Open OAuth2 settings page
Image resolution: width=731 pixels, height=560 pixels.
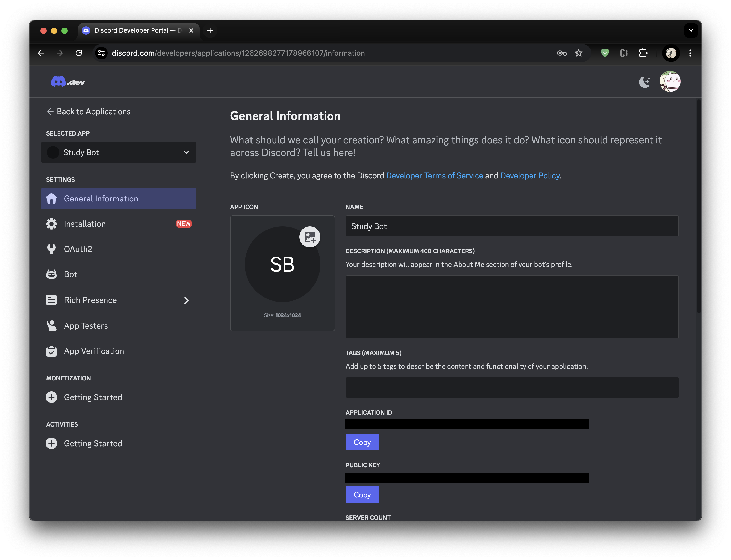(x=119, y=249)
